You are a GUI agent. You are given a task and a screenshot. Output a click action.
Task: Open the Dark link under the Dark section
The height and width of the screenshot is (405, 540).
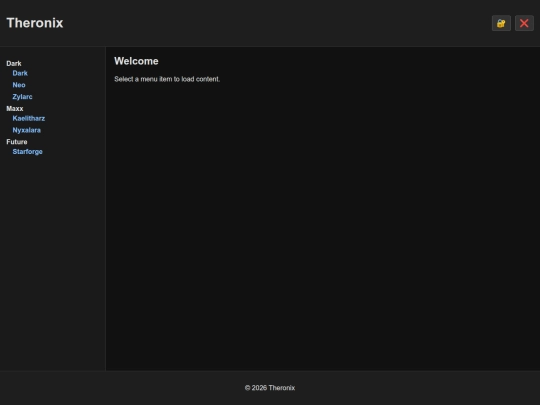[20, 73]
